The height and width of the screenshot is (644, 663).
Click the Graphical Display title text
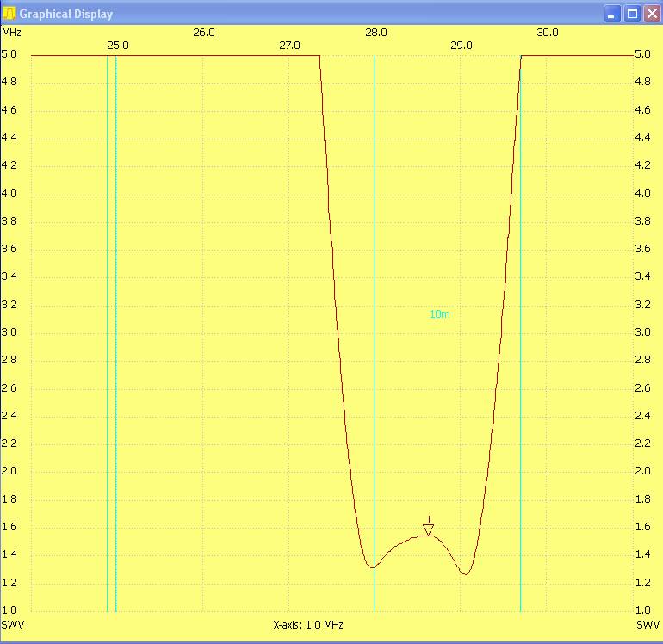click(x=66, y=14)
